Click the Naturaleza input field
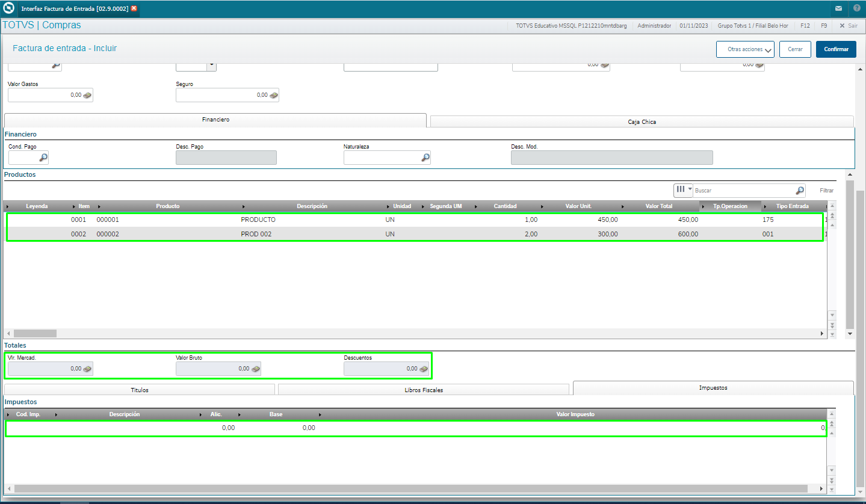The width and height of the screenshot is (866, 504). [x=382, y=158]
